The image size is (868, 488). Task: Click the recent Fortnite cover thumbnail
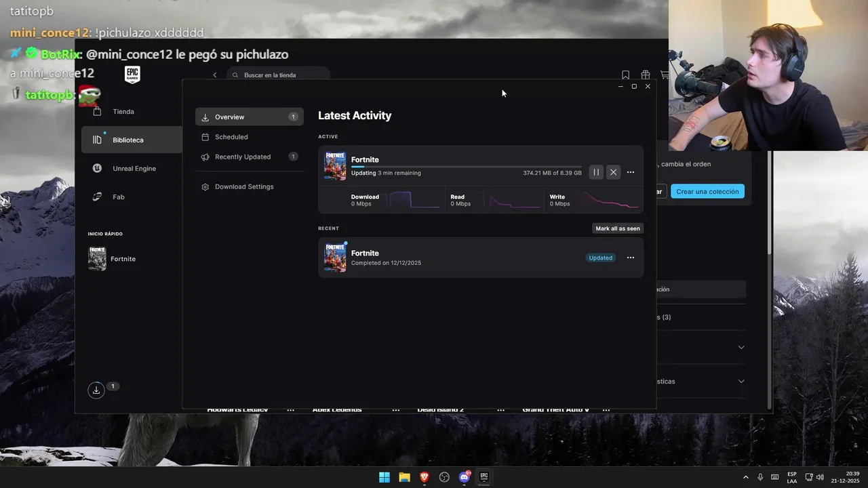click(335, 258)
